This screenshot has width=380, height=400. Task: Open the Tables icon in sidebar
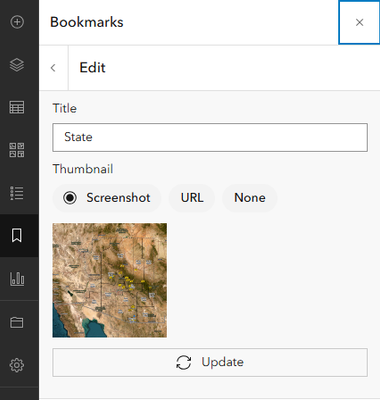17,107
